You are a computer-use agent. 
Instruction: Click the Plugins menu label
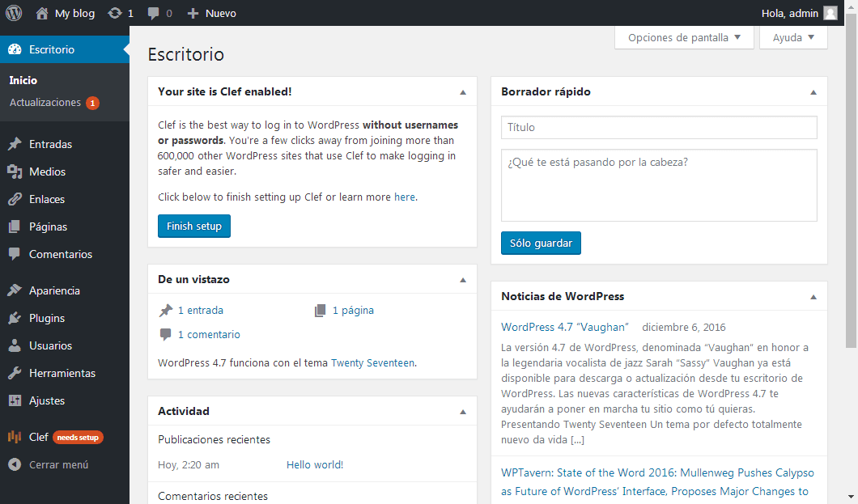click(x=46, y=318)
